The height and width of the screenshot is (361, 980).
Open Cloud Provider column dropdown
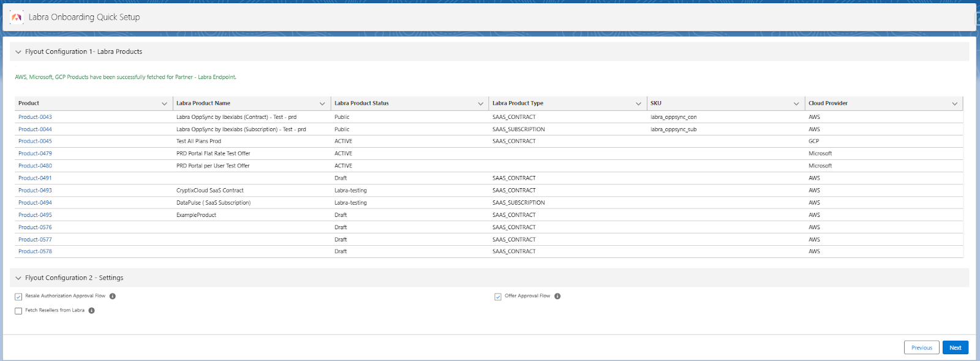point(954,104)
